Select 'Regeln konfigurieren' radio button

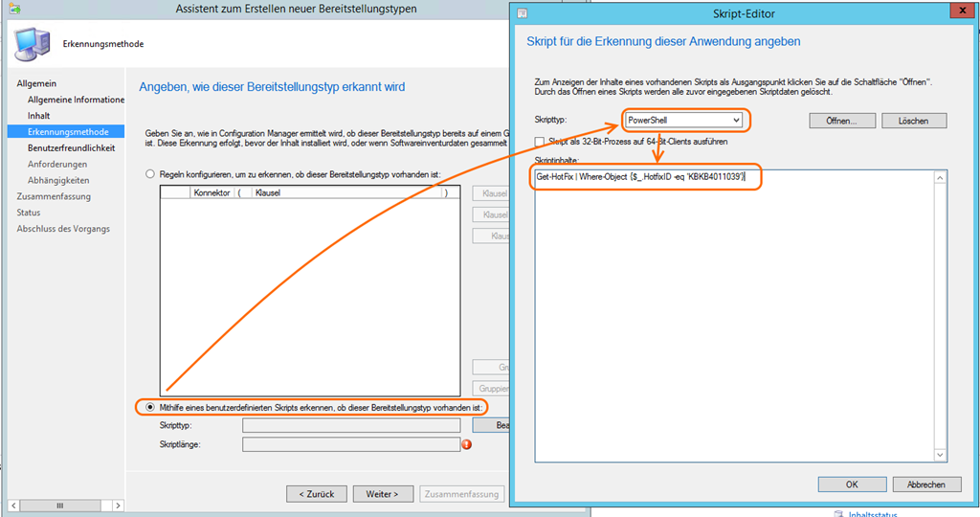[x=149, y=174]
